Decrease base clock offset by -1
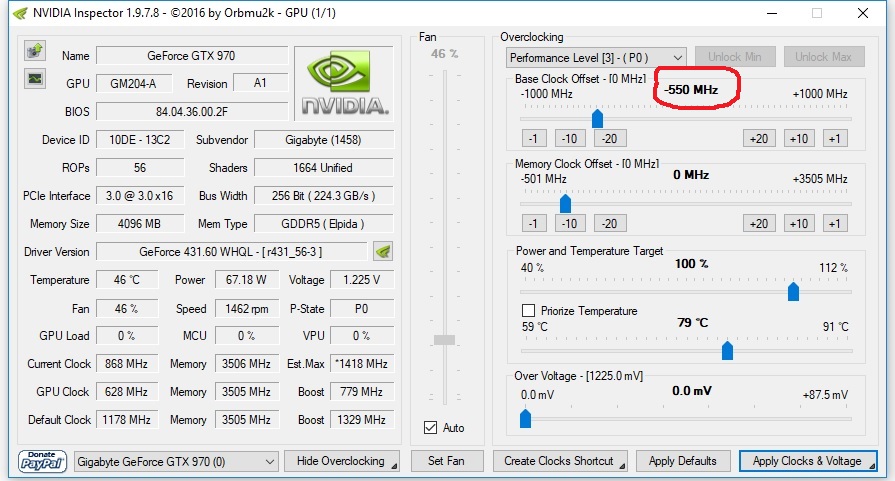Image resolution: width=895 pixels, height=481 pixels. [x=534, y=139]
